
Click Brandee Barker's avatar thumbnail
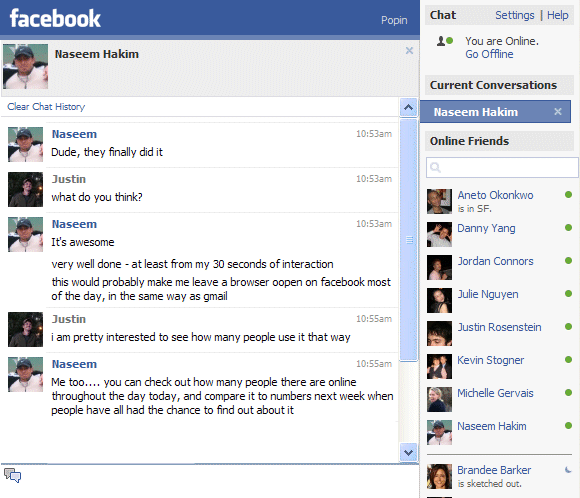click(439, 477)
